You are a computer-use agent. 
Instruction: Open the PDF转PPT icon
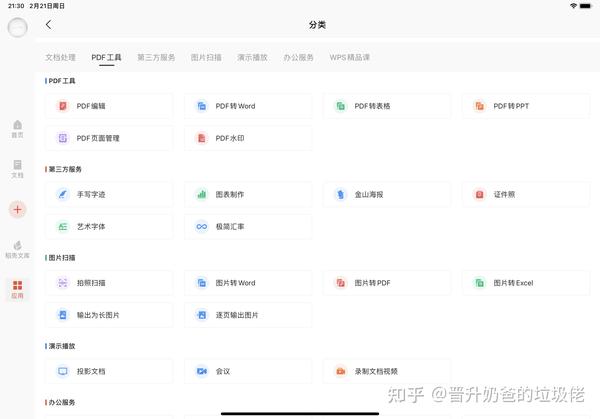pos(479,106)
